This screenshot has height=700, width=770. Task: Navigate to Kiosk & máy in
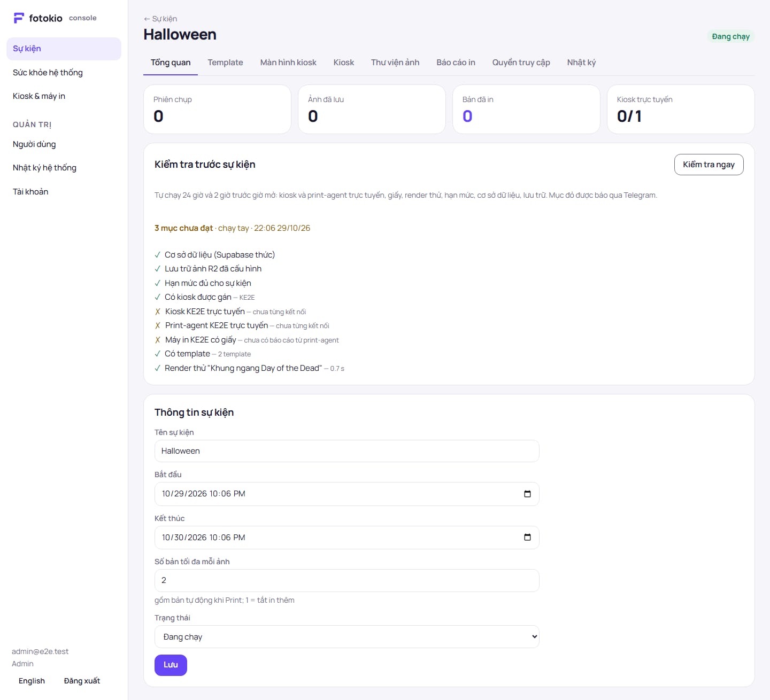64,96
